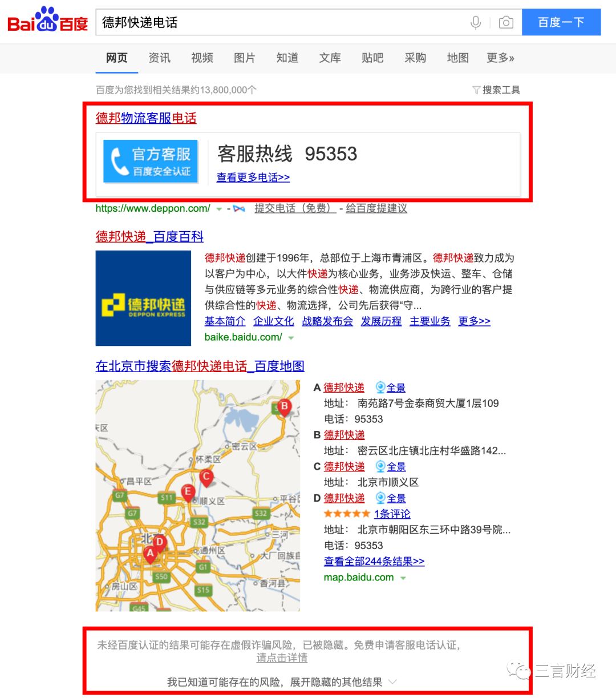Image resolution: width=616 pixels, height=698 pixels.
Task: Click the 搜索工具 filter icon
Action: pos(476,90)
